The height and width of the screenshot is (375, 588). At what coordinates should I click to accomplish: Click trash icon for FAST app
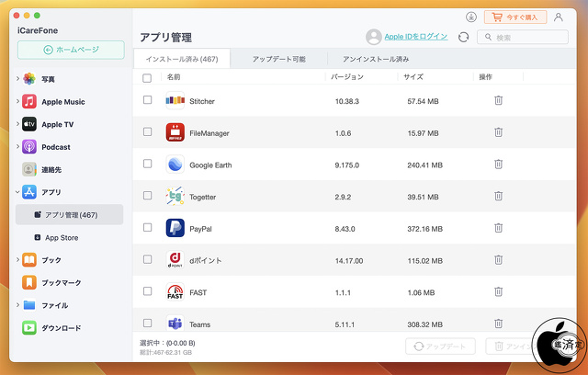point(498,291)
